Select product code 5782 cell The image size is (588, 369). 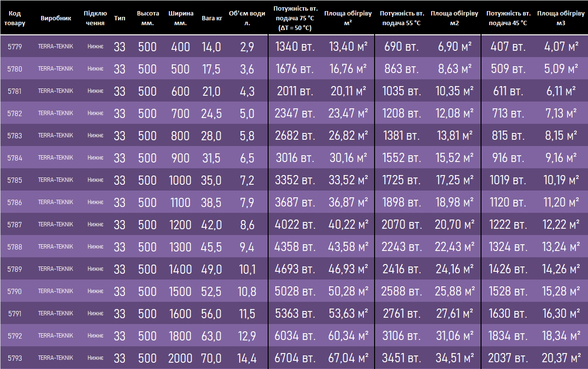point(15,114)
